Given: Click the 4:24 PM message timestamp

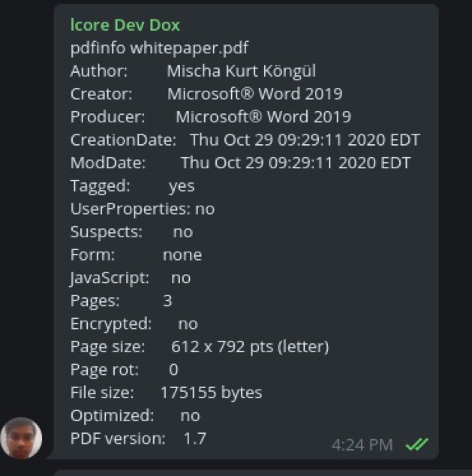Looking at the screenshot, I should (x=362, y=445).
